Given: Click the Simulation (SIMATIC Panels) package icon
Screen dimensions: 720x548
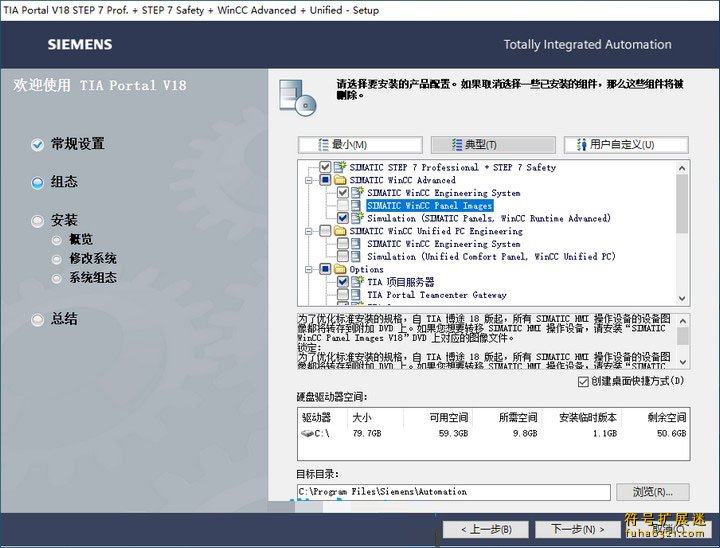Looking at the screenshot, I should coord(357,218).
